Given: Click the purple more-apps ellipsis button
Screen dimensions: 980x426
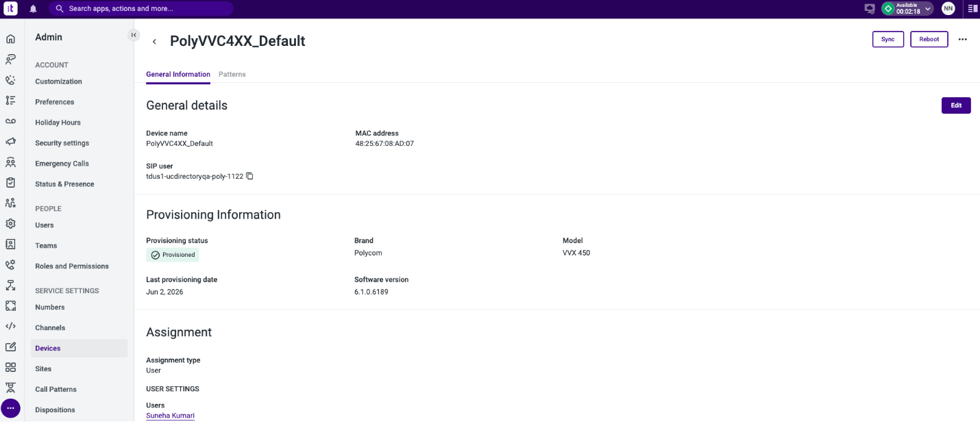Looking at the screenshot, I should (x=10, y=408).
